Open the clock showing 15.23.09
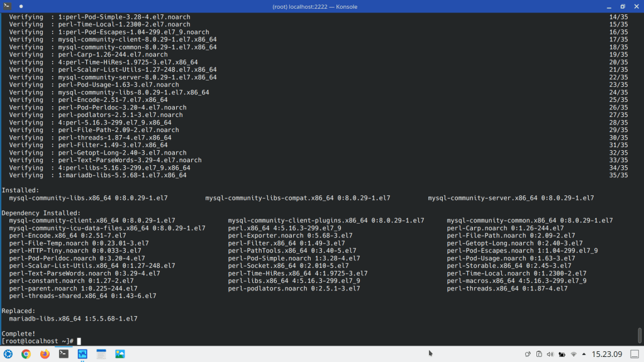The width and height of the screenshot is (644, 362). 607,354
